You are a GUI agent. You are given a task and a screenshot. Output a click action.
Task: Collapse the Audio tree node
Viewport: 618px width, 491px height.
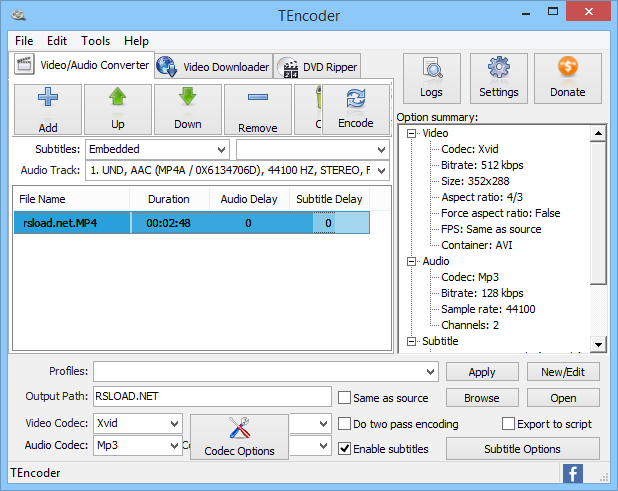pyautogui.click(x=411, y=262)
